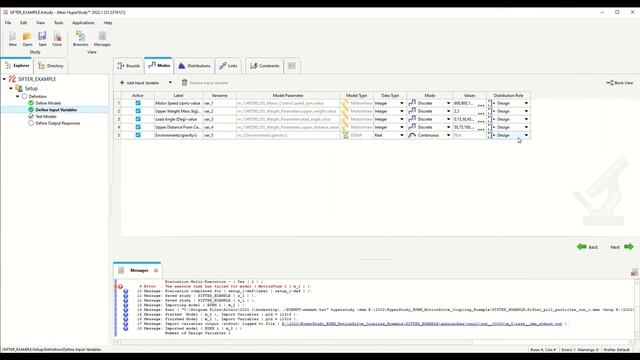This screenshot has width=640, height=360.
Task: Uncheck Active for Upper Weight Mass variable
Action: (138, 111)
